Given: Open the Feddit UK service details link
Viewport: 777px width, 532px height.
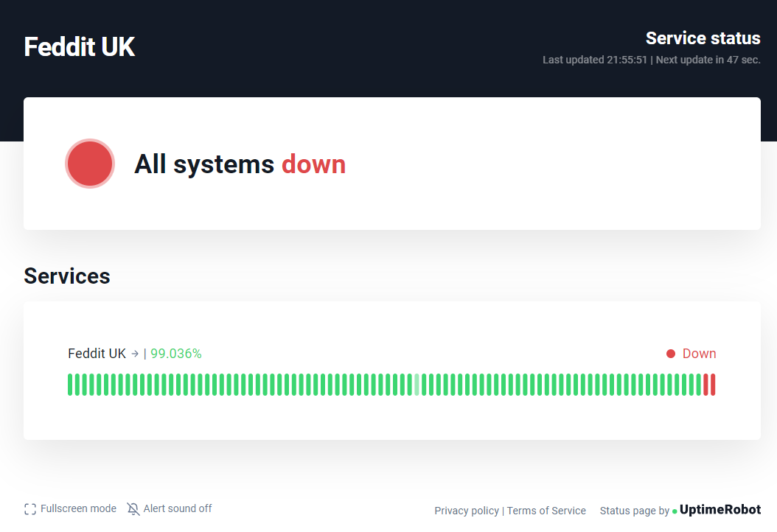Looking at the screenshot, I should [97, 354].
